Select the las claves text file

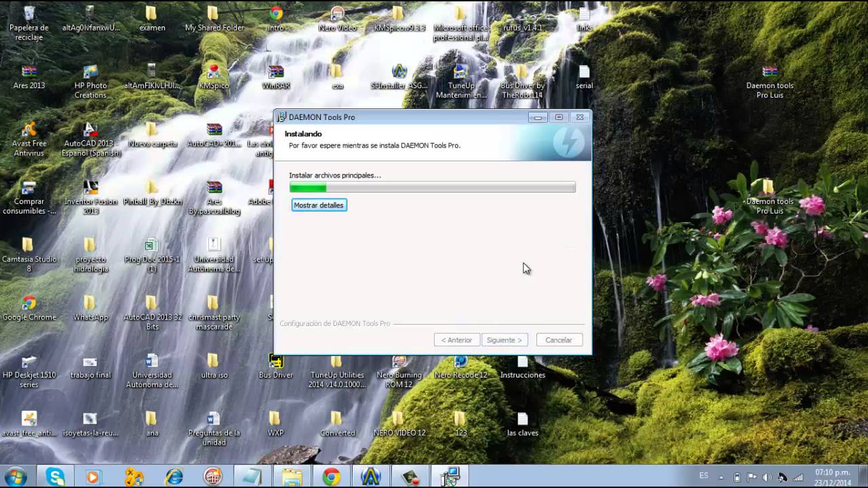click(522, 424)
